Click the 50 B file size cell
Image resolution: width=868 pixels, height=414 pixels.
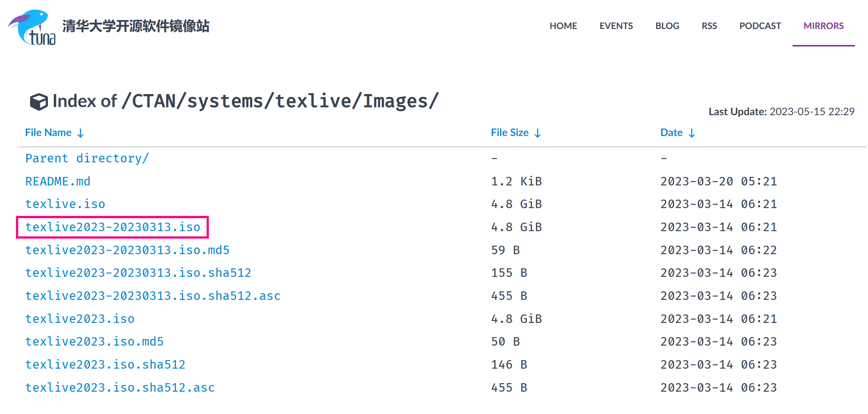coord(505,342)
